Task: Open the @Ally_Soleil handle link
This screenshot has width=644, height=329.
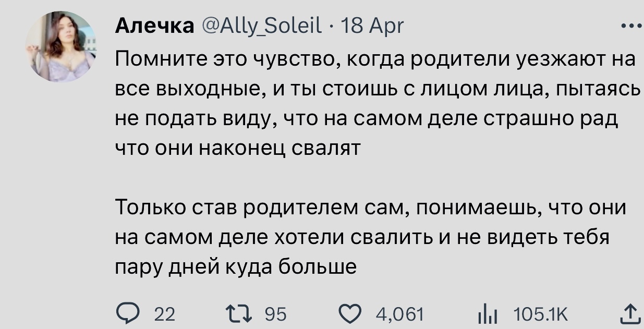Action: click(261, 26)
